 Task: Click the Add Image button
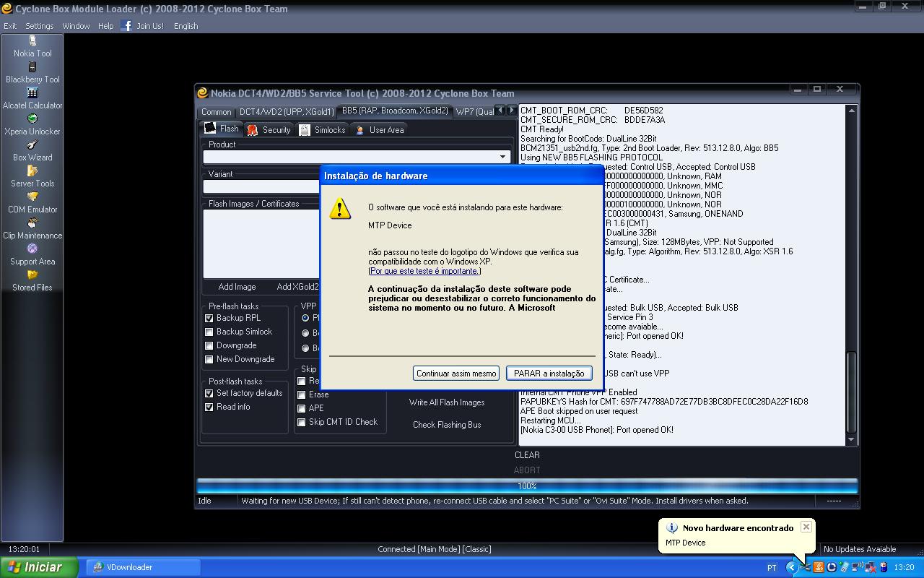(237, 287)
